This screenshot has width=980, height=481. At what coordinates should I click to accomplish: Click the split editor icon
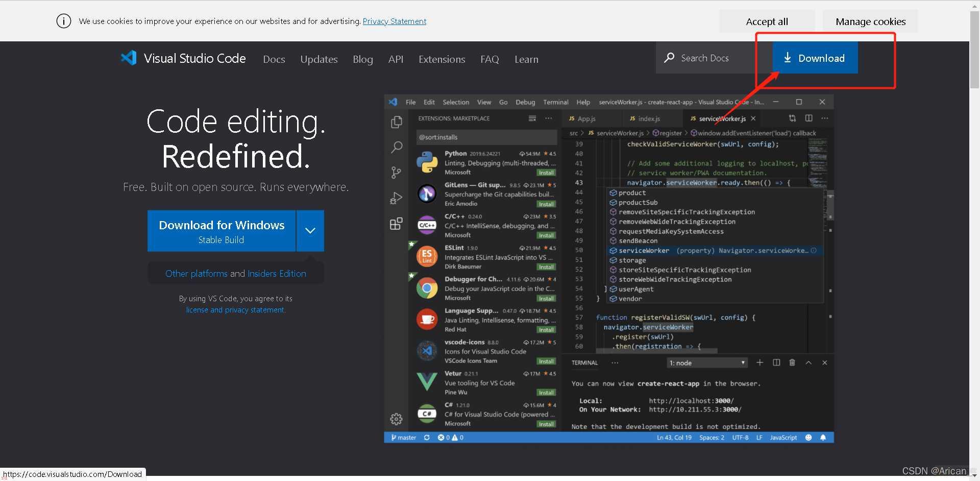[x=809, y=118]
